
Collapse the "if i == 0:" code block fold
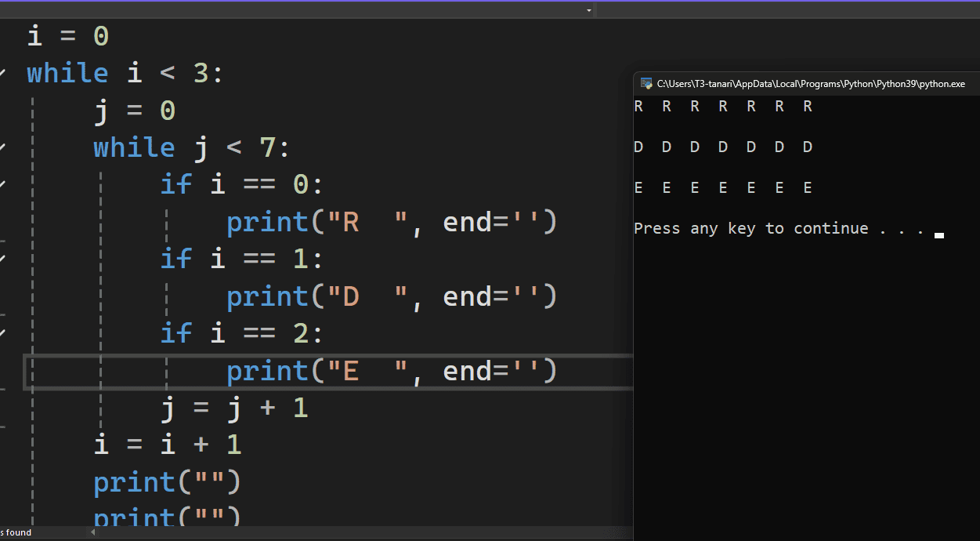pos(3,183)
